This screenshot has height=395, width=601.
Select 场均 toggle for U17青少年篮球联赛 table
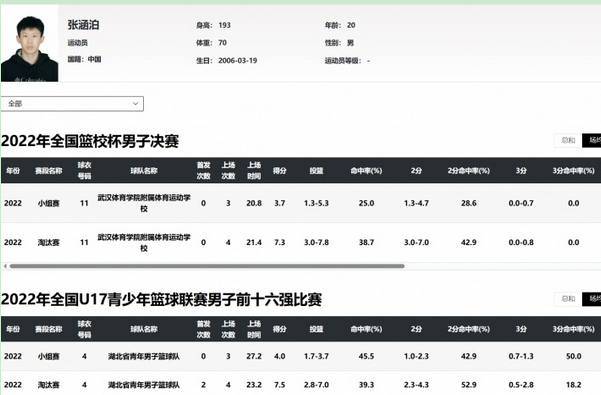coord(592,299)
